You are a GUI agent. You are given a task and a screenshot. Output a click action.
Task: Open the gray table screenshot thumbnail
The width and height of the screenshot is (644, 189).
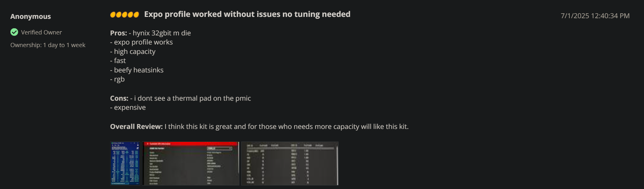pyautogui.click(x=290, y=163)
